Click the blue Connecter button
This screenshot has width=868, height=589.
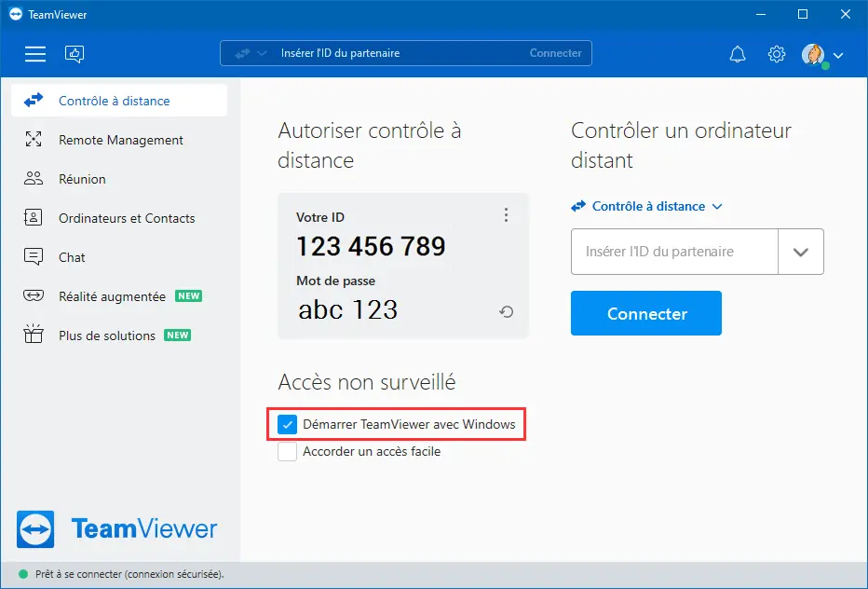646,313
